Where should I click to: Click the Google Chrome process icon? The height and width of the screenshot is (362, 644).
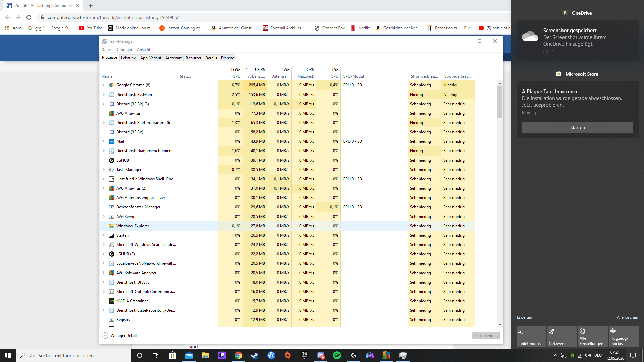click(x=112, y=85)
